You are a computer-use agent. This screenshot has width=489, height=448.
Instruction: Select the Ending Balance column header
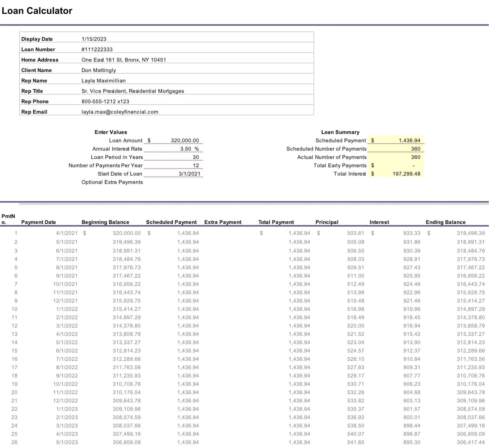point(445,222)
